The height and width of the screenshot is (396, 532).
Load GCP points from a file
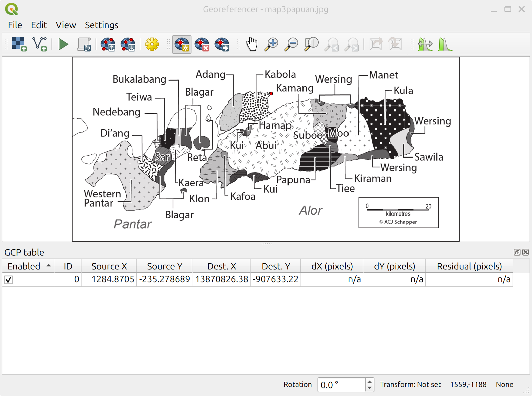click(x=108, y=44)
